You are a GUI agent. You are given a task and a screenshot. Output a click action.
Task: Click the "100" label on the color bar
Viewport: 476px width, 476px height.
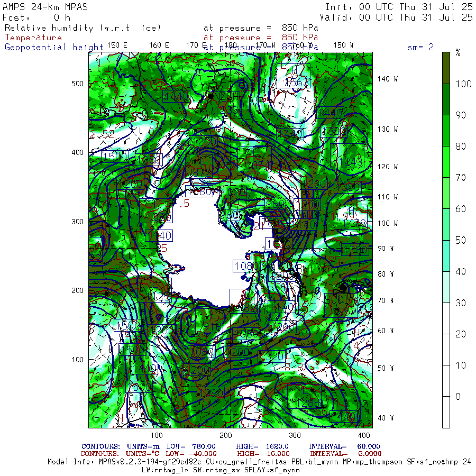tap(463, 84)
